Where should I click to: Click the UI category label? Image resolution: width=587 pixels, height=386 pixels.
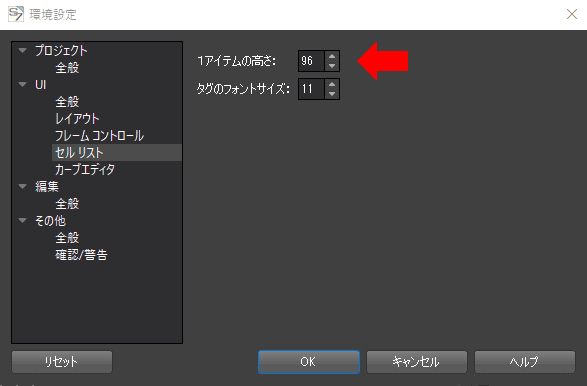click(40, 85)
